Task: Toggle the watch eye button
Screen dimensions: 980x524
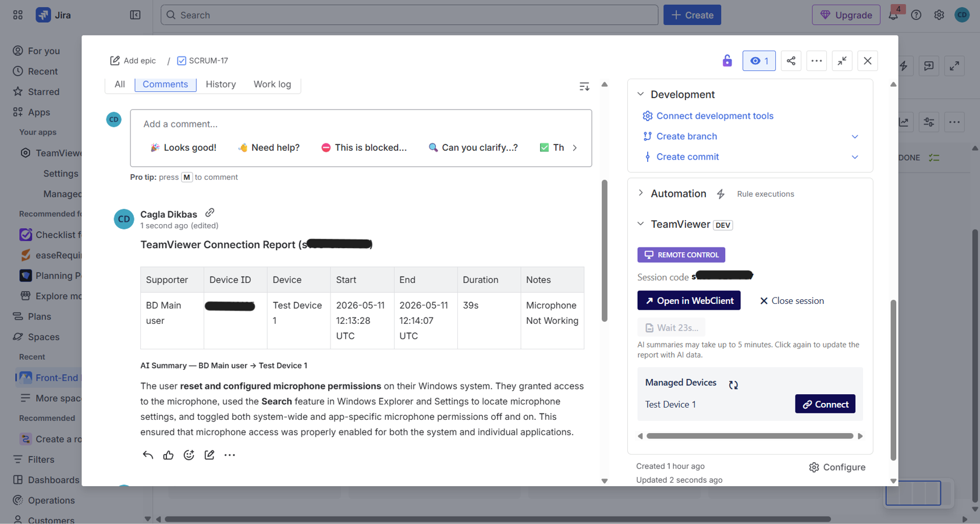Action: pos(759,61)
